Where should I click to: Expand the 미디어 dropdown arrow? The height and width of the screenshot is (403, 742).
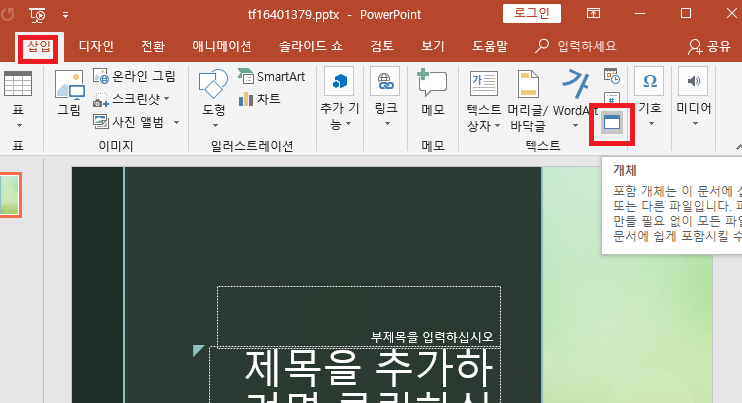coord(695,124)
